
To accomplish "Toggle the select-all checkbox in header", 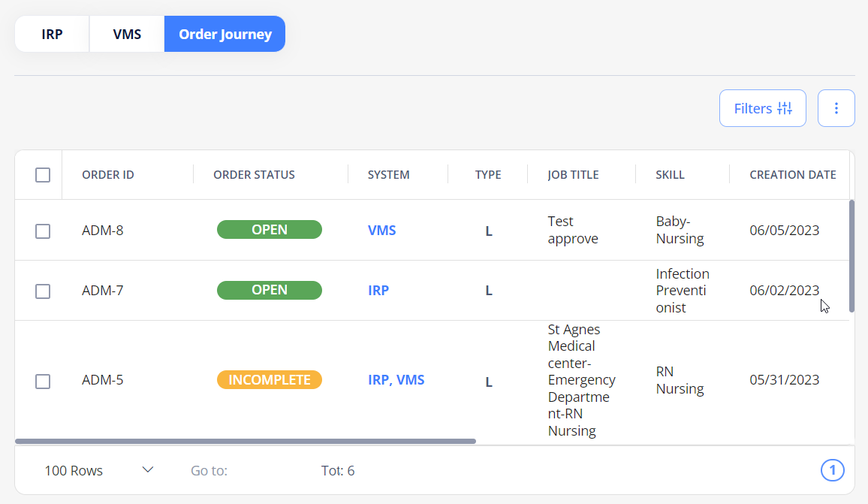I will click(43, 175).
